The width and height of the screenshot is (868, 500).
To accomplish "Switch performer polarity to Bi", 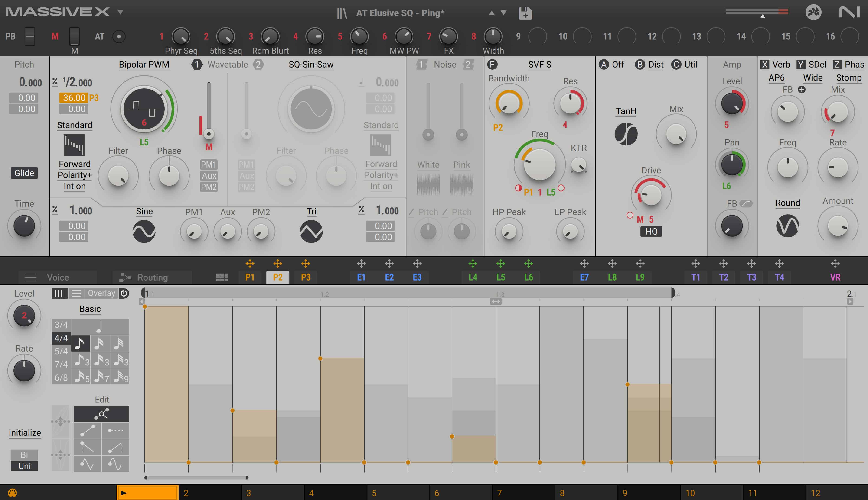I will pyautogui.click(x=24, y=455).
